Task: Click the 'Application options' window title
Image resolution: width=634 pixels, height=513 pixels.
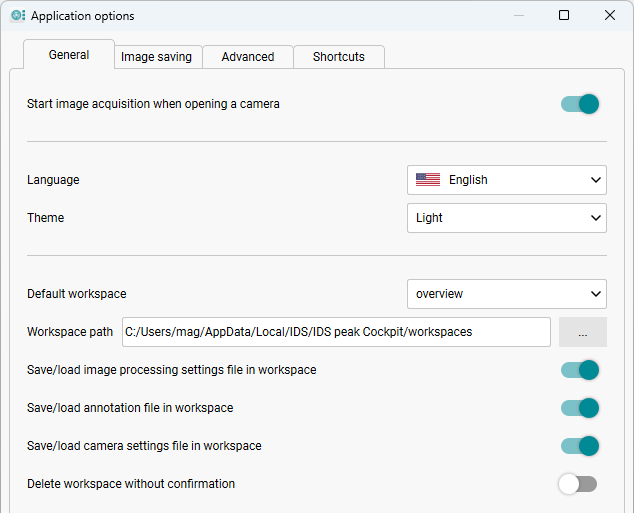Action: coord(82,16)
